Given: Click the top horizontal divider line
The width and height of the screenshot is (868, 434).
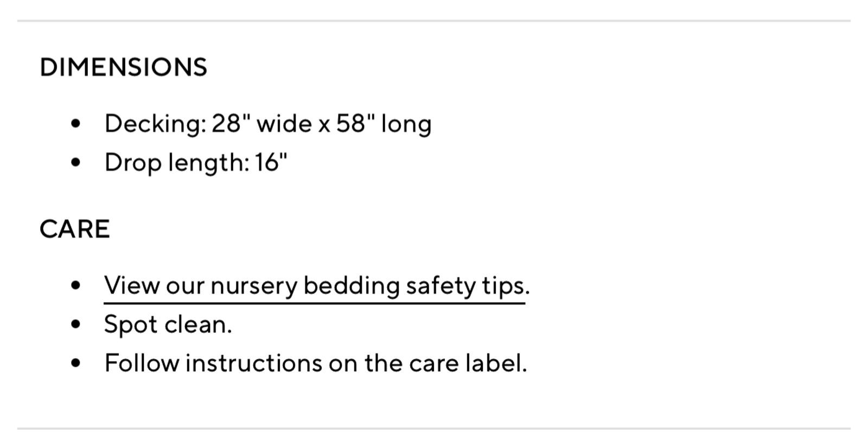Looking at the screenshot, I should pyautogui.click(x=434, y=21).
